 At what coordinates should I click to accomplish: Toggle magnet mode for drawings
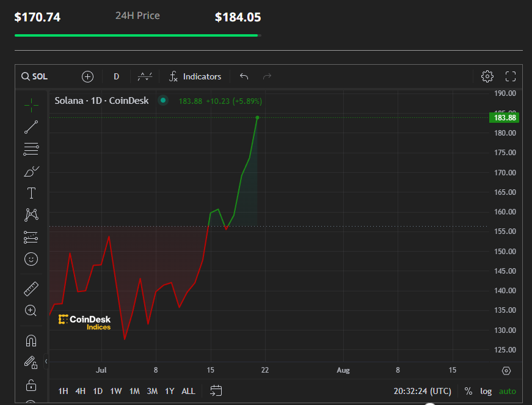(x=31, y=340)
